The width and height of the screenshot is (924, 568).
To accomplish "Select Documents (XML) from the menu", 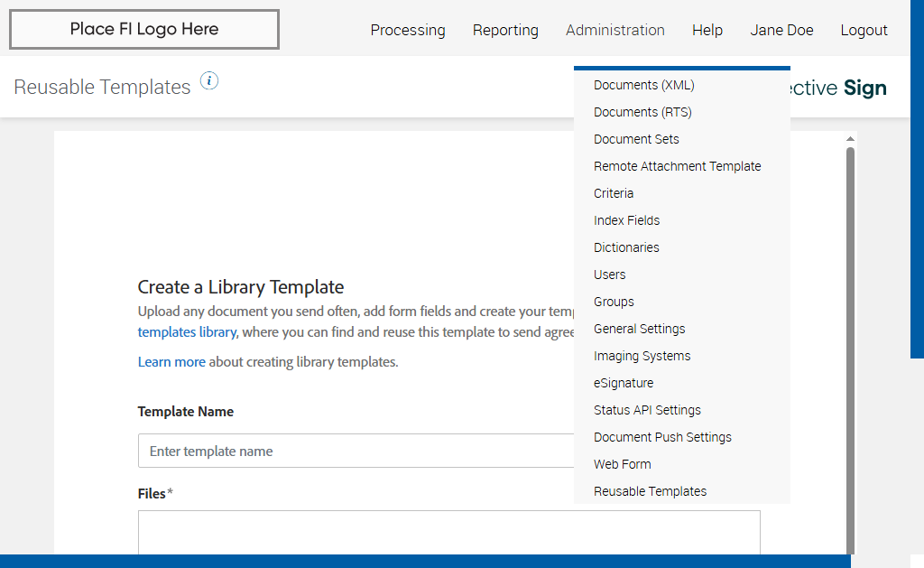I will (x=644, y=85).
